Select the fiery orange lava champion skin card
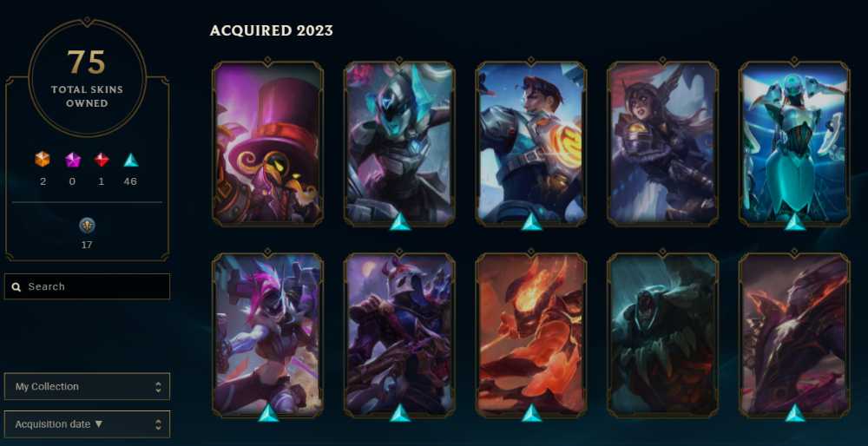 (531, 334)
